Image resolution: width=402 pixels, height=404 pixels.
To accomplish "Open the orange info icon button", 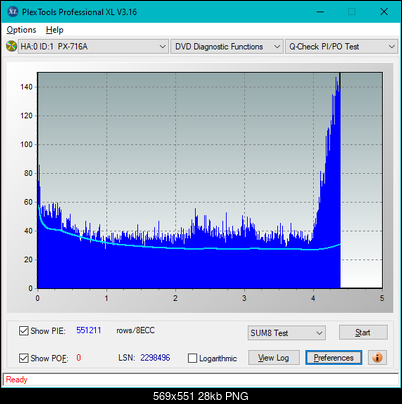I will tap(377, 358).
